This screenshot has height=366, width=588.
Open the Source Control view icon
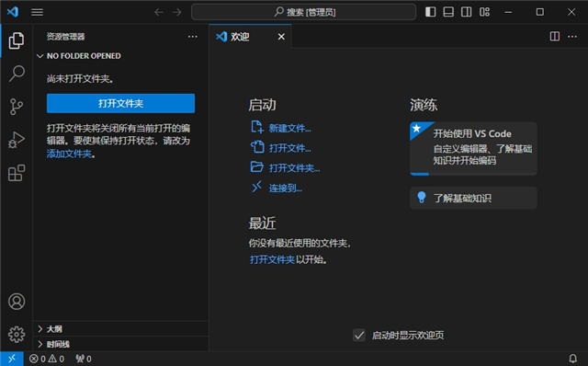tap(17, 107)
